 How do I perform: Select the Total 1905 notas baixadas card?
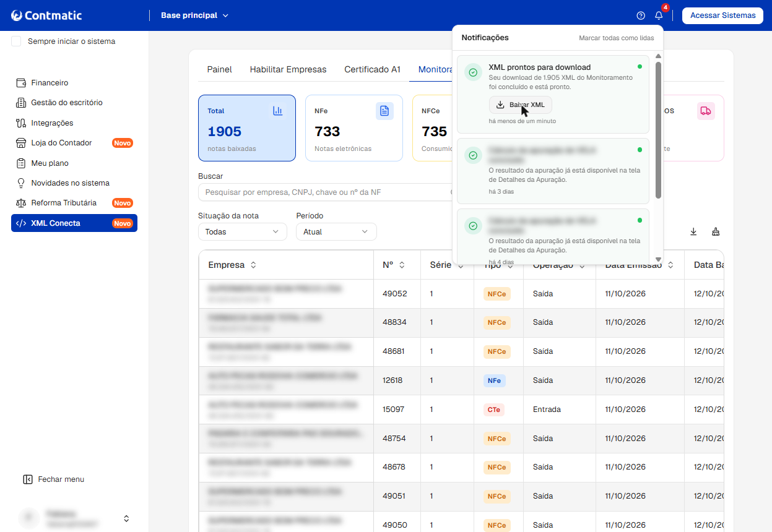coord(247,128)
